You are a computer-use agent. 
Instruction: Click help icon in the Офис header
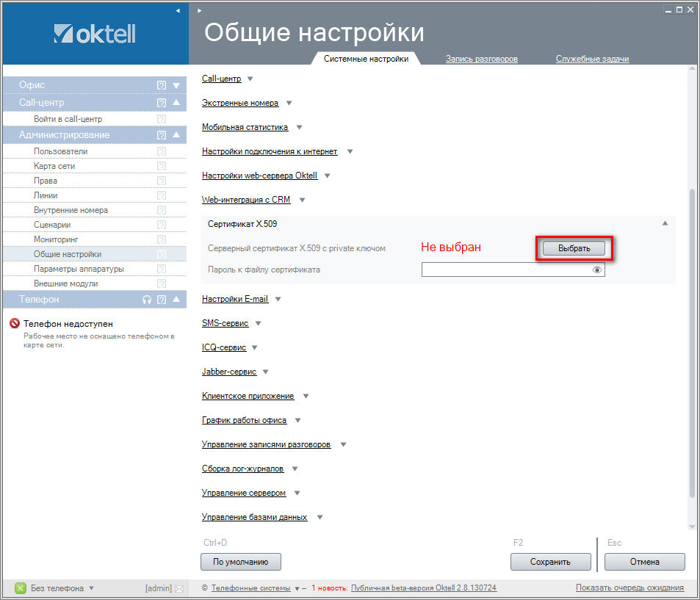click(162, 85)
